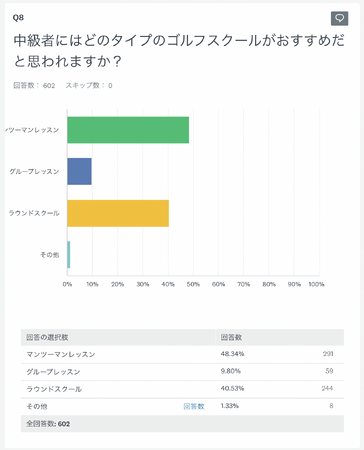This screenshot has height=450, width=364.
Task: Click the 48.34% percentage value
Action: click(x=232, y=354)
